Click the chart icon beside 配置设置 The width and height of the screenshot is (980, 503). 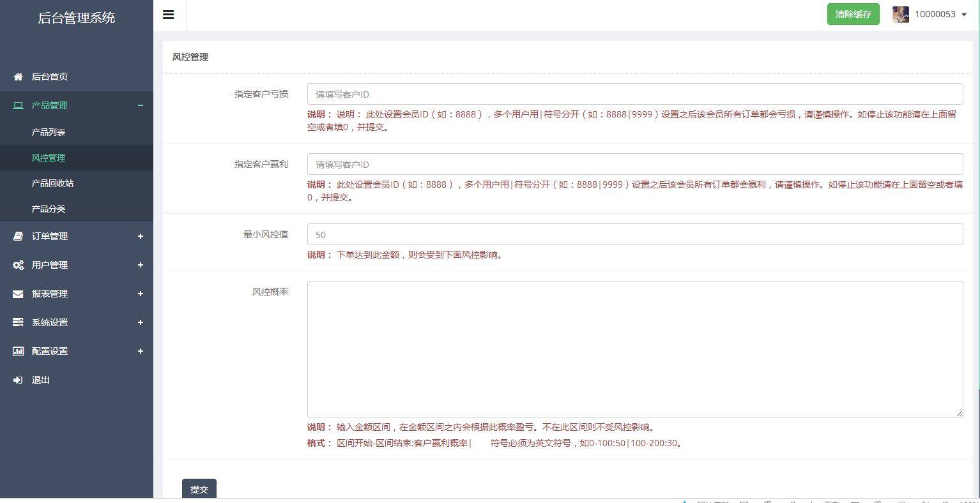coord(17,351)
